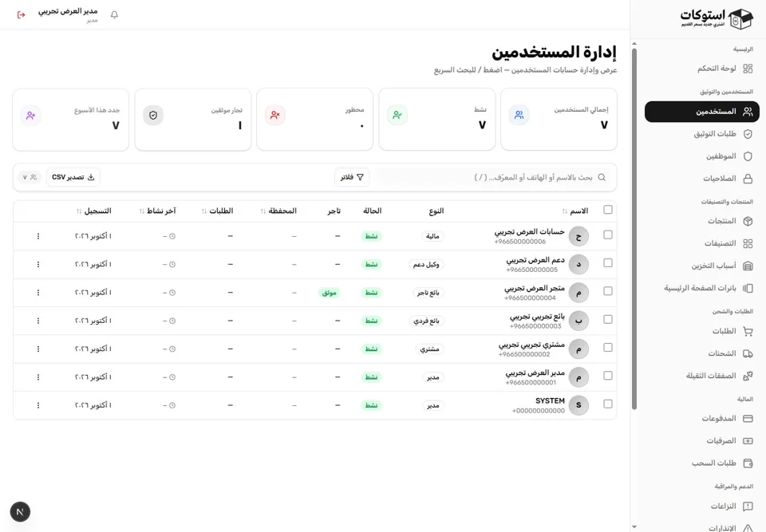Click the notification bell icon
This screenshot has height=532, width=766.
[x=114, y=14]
